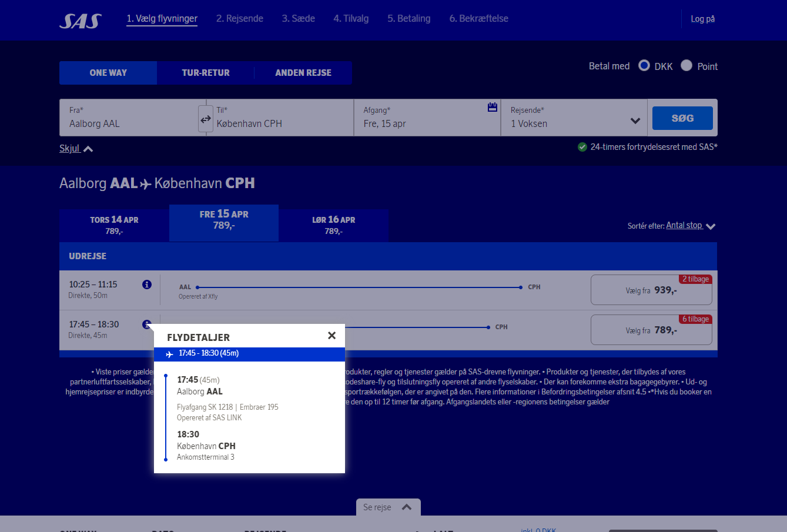Click Log på
This screenshot has height=532, width=787.
[x=703, y=19]
